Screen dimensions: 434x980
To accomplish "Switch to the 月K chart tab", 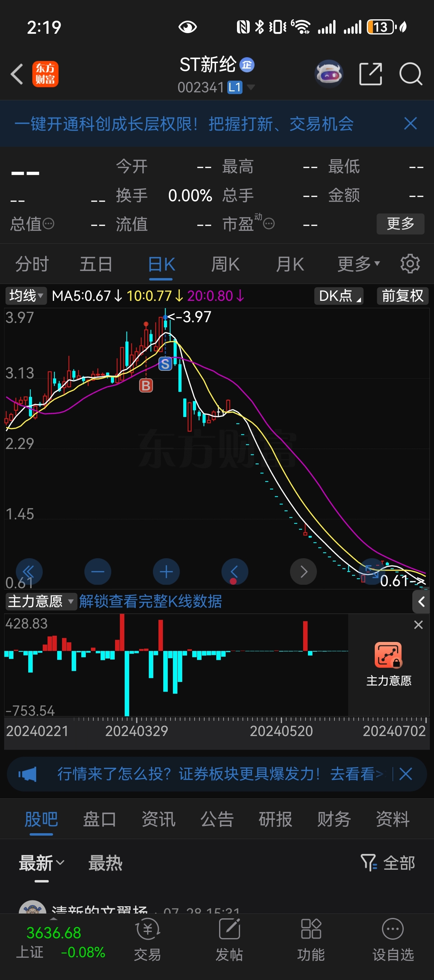I will tap(290, 264).
